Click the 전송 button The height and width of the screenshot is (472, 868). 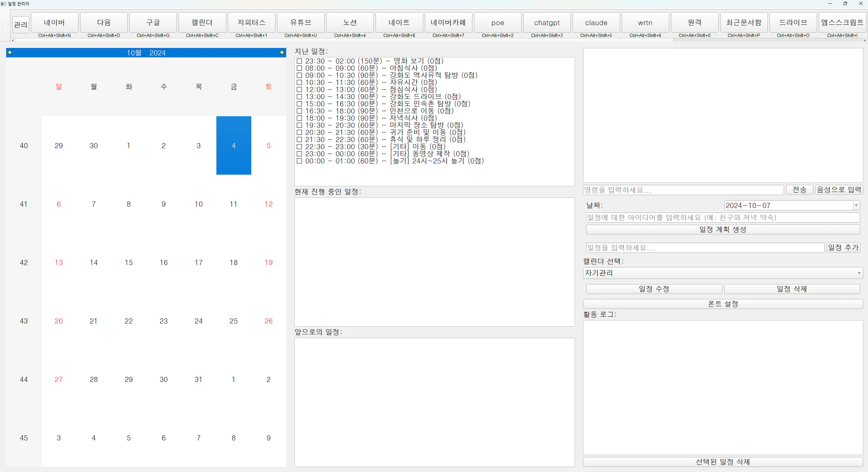(x=799, y=190)
